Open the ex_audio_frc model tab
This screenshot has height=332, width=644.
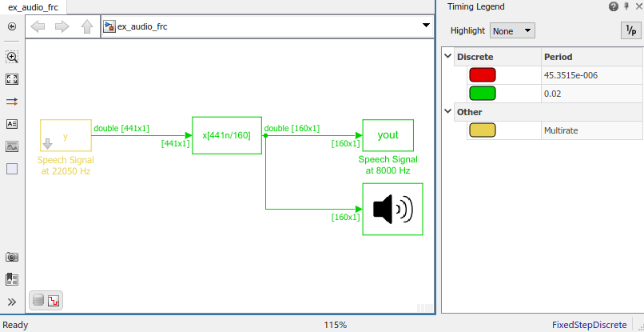pyautogui.click(x=33, y=6)
